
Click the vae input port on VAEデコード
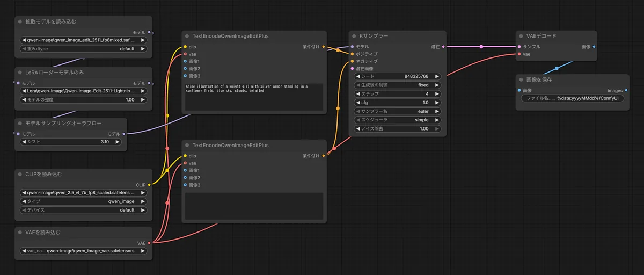[x=519, y=54]
